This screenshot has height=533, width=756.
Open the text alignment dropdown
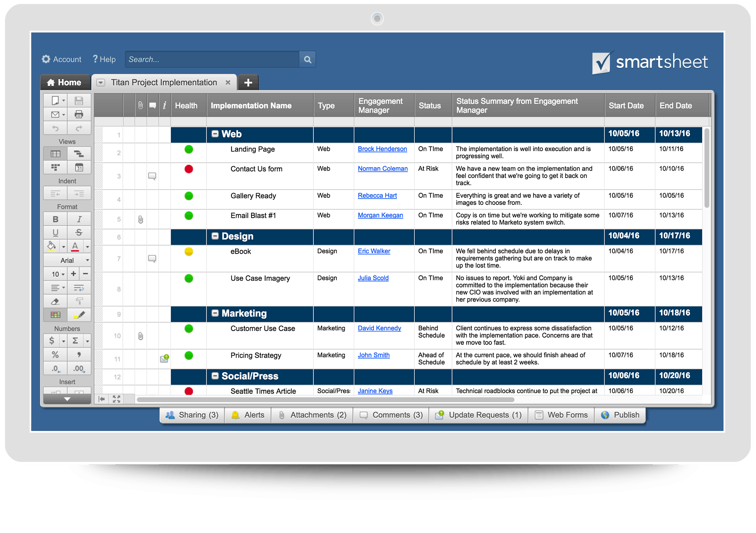click(x=64, y=288)
